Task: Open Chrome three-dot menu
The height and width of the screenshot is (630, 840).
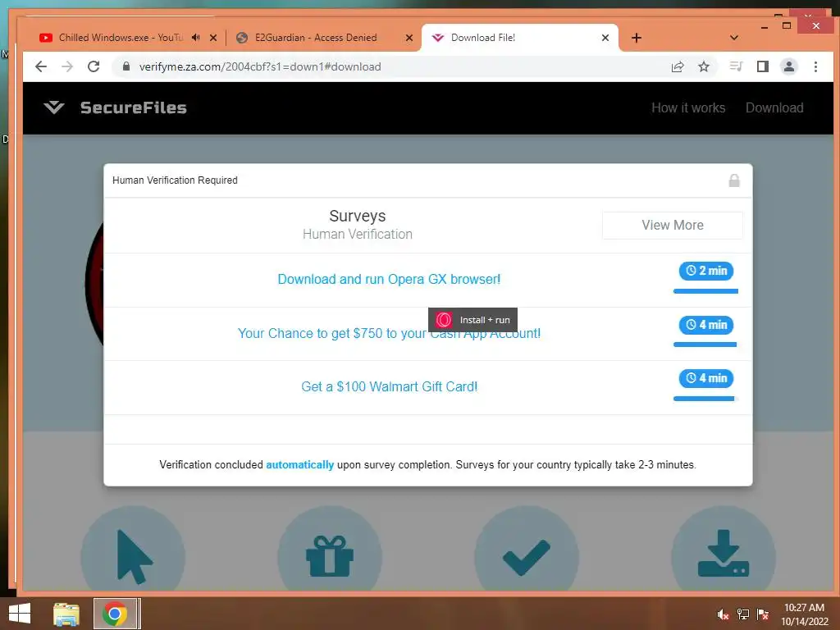Action: [x=815, y=66]
